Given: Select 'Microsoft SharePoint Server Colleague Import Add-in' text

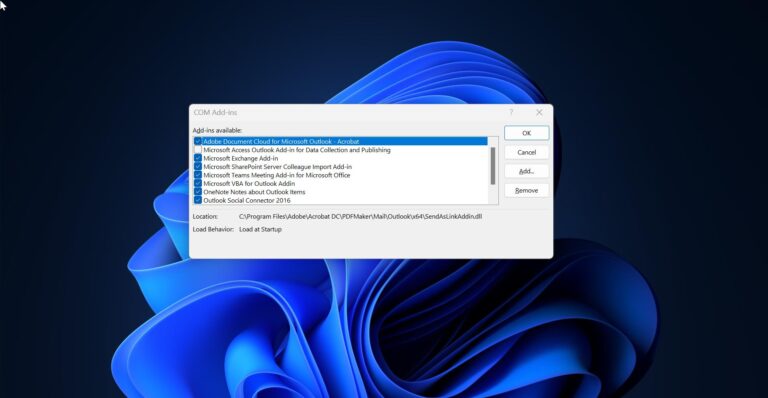Looking at the screenshot, I should click(x=277, y=166).
